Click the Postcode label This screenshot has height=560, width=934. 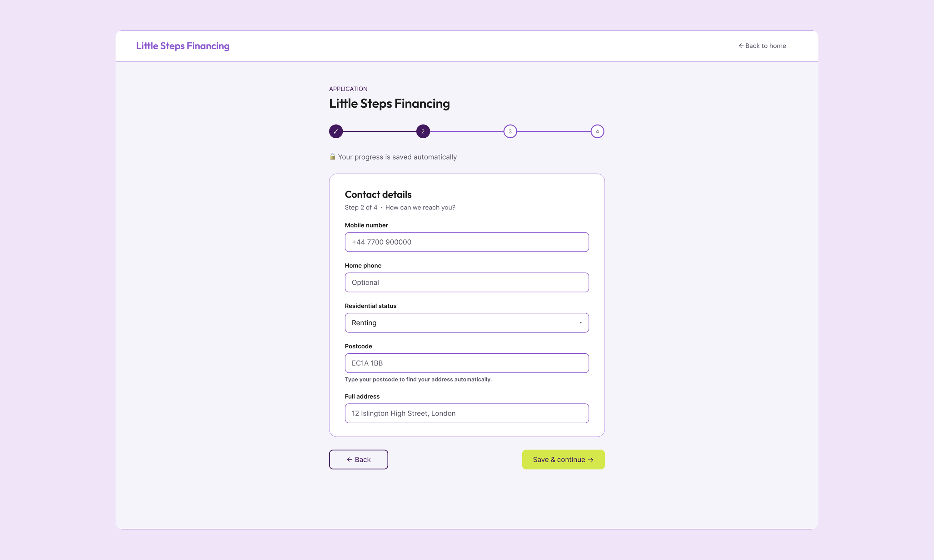click(x=358, y=346)
